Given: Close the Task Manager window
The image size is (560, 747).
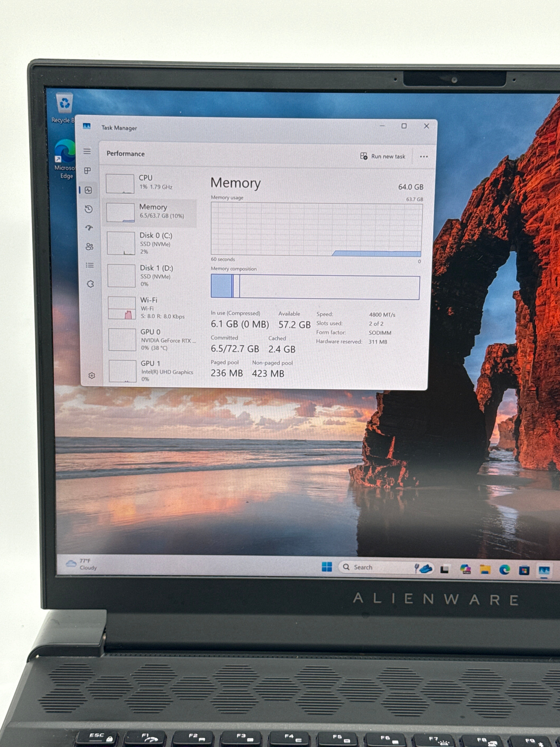Looking at the screenshot, I should tap(426, 126).
